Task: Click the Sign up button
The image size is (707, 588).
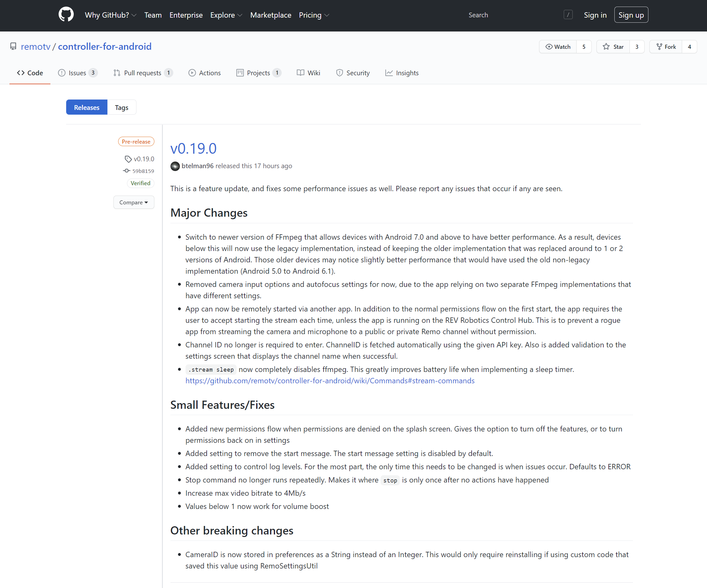Action: coord(631,15)
